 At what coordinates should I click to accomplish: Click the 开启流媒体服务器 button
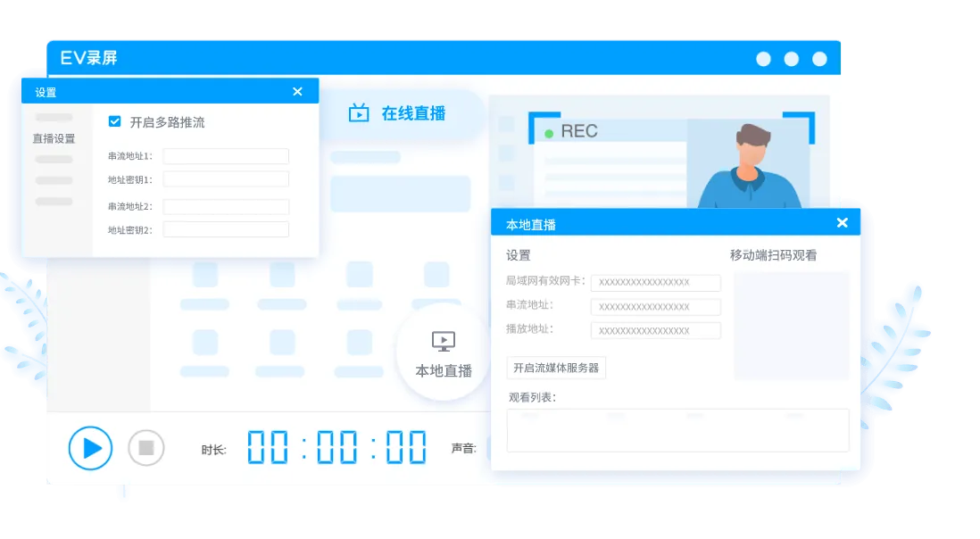[x=554, y=368]
